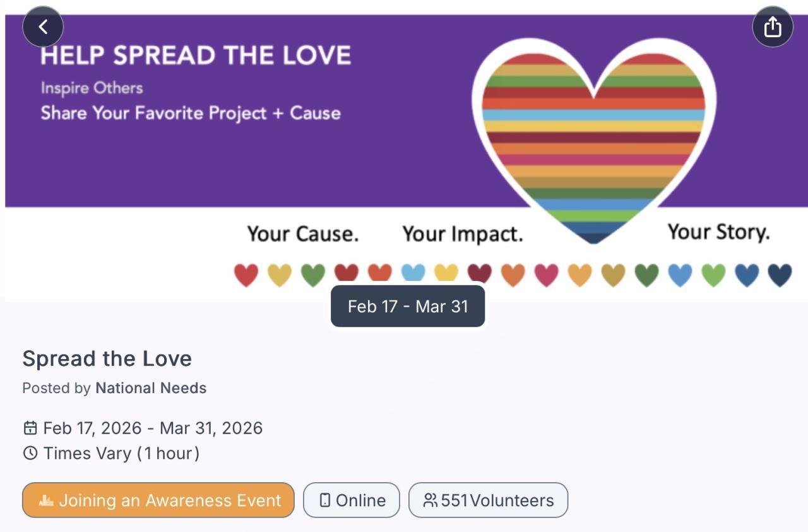Image resolution: width=808 pixels, height=532 pixels.
Task: Click the pink heart in the heart row
Action: (x=546, y=275)
